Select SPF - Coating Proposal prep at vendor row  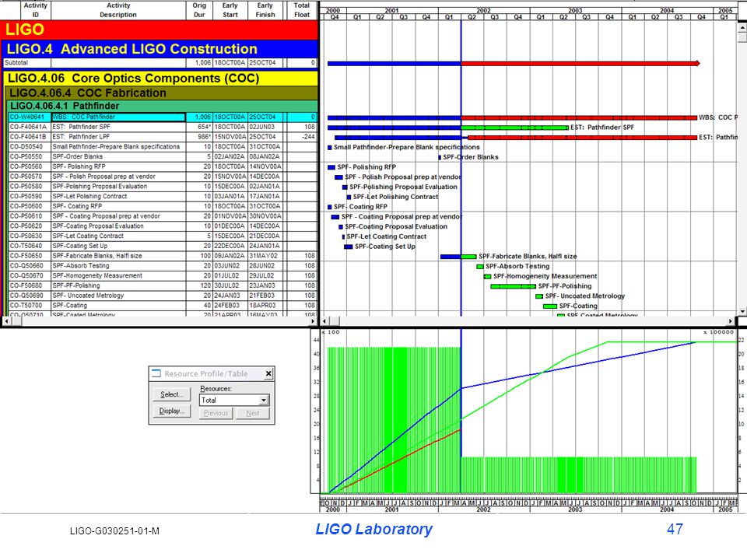[x=163, y=216]
